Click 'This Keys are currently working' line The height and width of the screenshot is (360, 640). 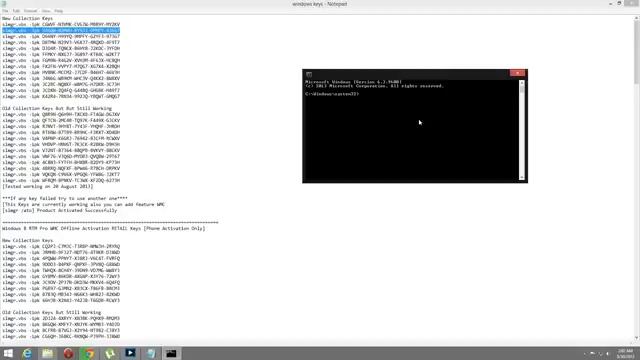(x=84, y=204)
